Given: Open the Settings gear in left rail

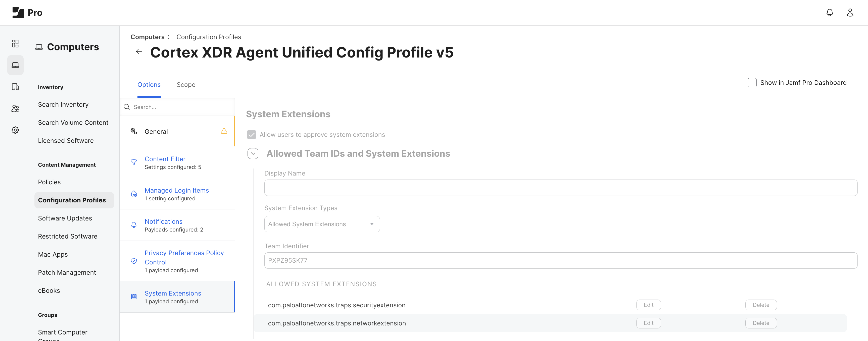Looking at the screenshot, I should point(15,130).
